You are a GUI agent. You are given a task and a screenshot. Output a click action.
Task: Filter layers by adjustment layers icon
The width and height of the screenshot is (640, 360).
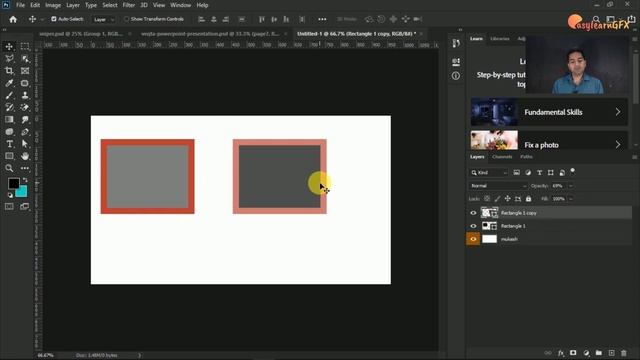coord(528,173)
